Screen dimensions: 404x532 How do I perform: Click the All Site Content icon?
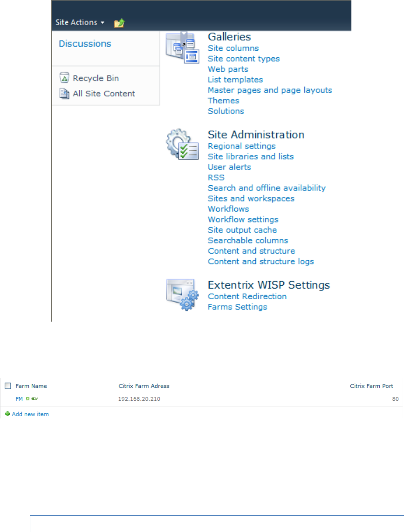64,94
